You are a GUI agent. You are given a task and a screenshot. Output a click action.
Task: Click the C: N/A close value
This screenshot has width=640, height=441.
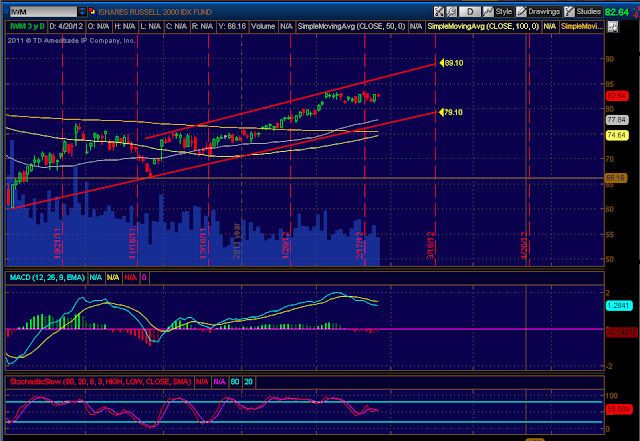(x=176, y=27)
